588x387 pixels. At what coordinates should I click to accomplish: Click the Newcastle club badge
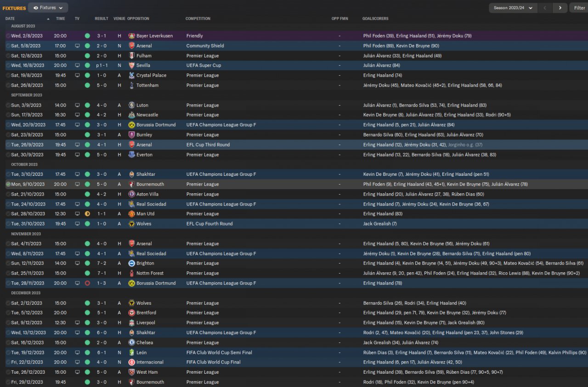point(131,115)
